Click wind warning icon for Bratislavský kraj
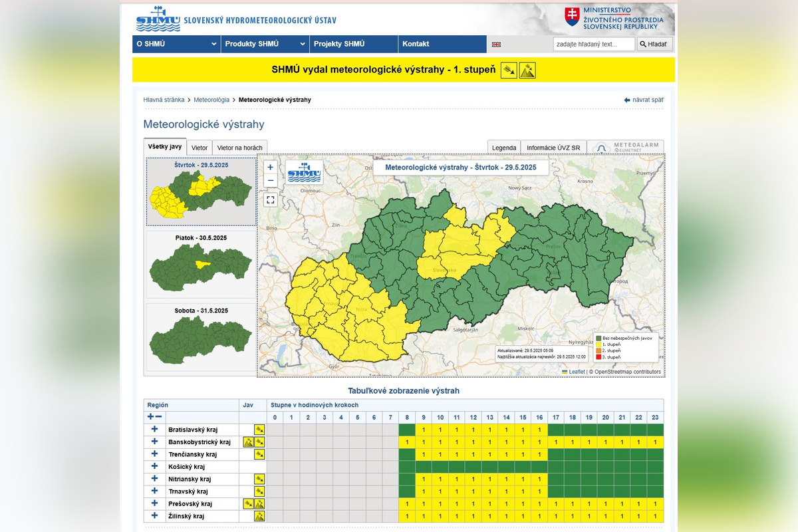Screen dimensions: 798x532 pos(259,430)
